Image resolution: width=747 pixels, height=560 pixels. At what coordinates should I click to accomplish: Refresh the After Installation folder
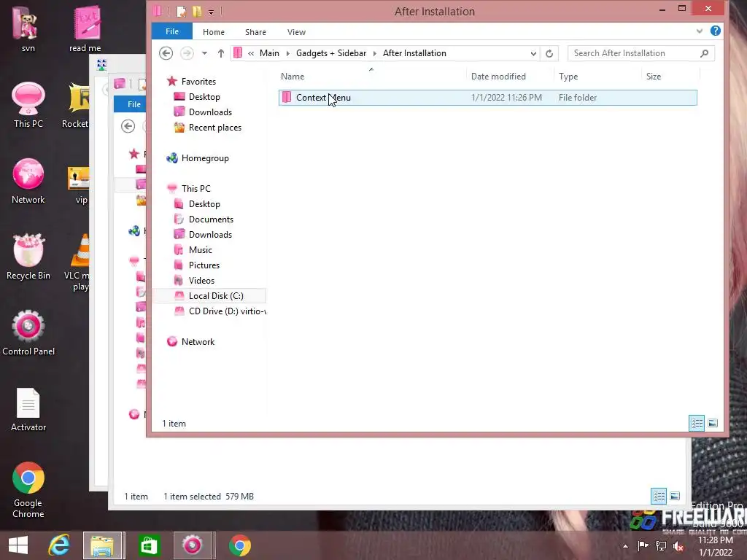pos(549,53)
